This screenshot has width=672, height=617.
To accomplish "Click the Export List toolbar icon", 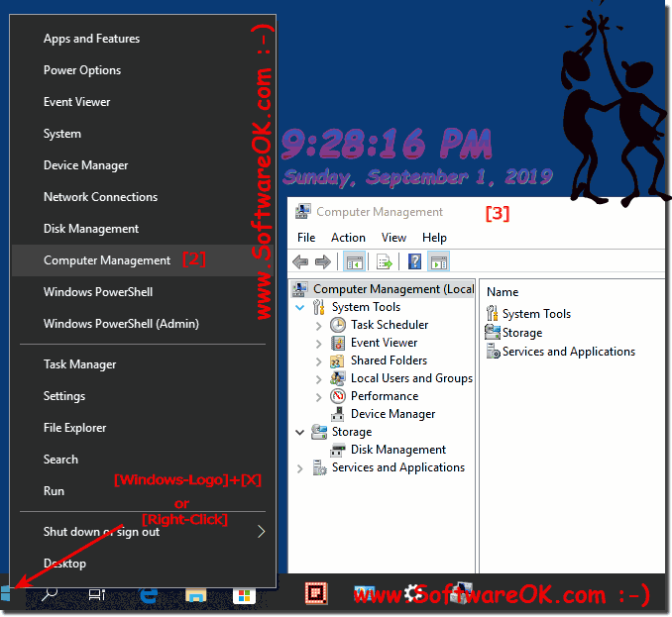I will pos(384,261).
